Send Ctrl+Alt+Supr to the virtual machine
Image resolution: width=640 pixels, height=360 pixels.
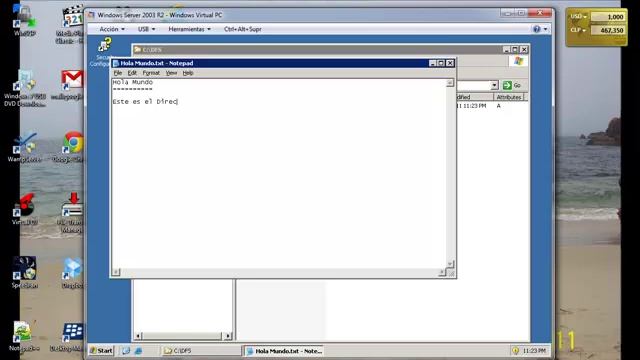242,29
